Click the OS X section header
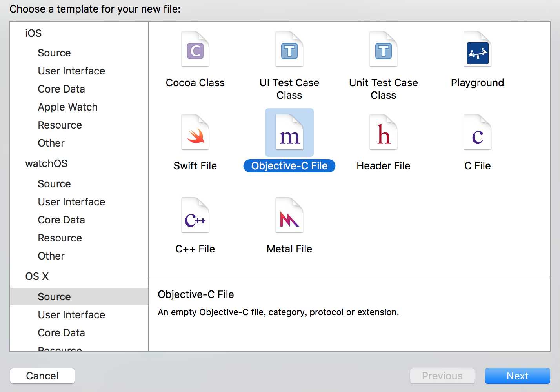The width and height of the screenshot is (560, 392). pyautogui.click(x=37, y=276)
